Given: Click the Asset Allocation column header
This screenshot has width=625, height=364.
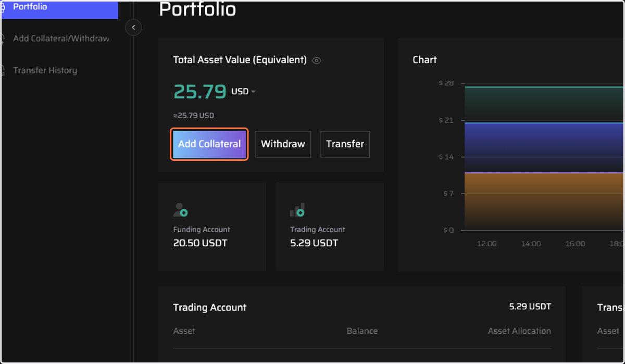Looking at the screenshot, I should pyautogui.click(x=519, y=331).
